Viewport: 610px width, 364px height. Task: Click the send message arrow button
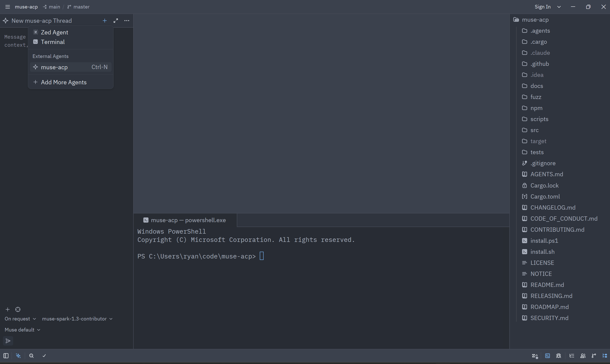[8, 341]
